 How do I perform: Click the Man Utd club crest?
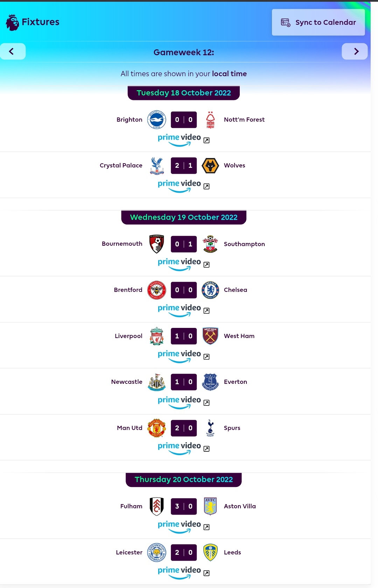(156, 428)
